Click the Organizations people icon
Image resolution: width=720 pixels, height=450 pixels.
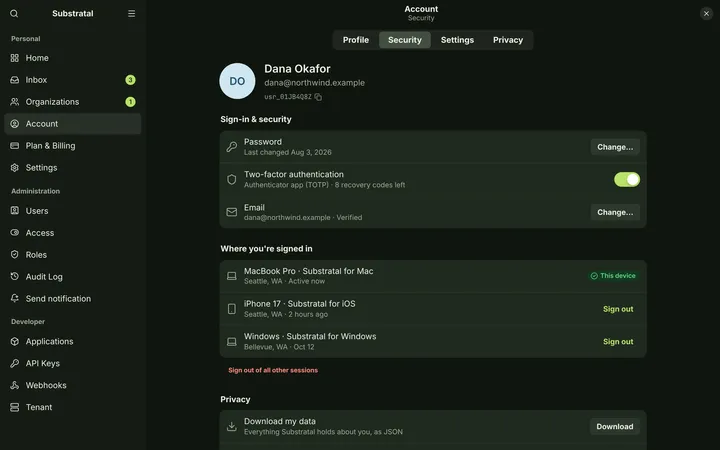(15, 102)
